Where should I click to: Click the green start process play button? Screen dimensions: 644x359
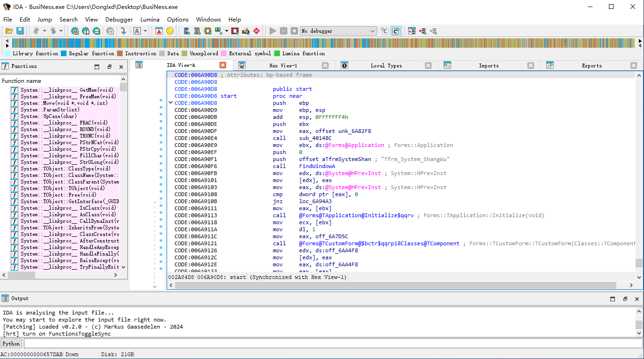pyautogui.click(x=273, y=31)
